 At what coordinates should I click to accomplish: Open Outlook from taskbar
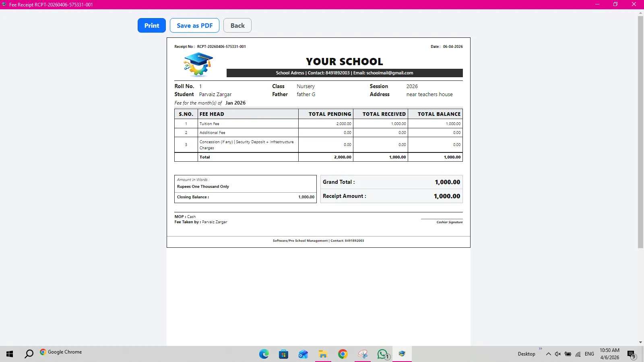click(303, 354)
